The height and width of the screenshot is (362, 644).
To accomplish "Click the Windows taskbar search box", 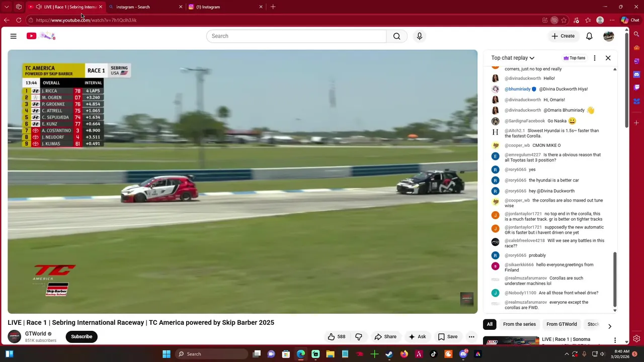I will pos(211,354).
